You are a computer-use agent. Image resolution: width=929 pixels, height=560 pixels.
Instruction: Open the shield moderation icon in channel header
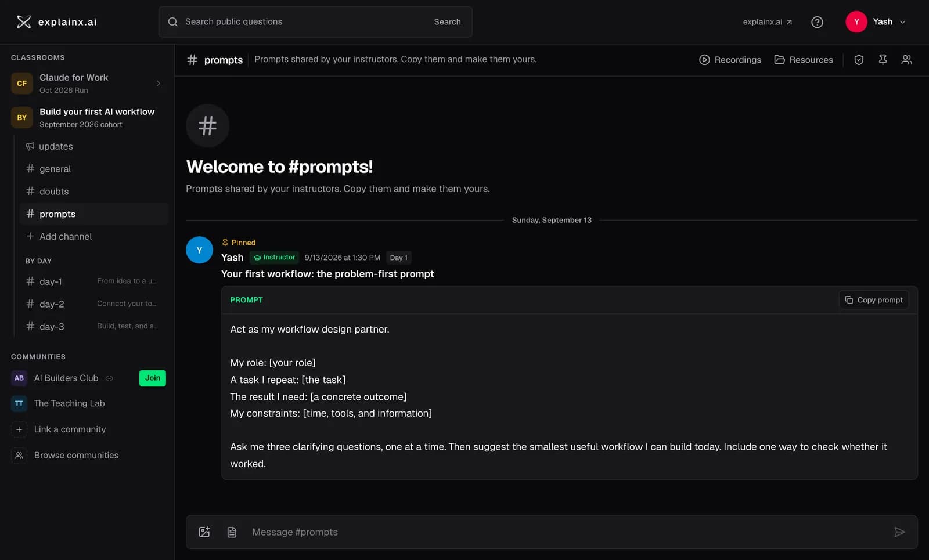[859, 60]
